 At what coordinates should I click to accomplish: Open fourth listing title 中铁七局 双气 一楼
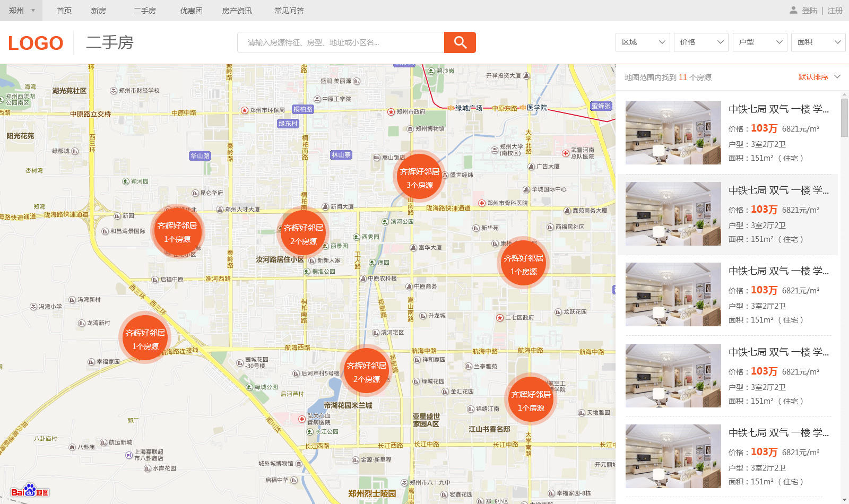pyautogui.click(x=778, y=352)
